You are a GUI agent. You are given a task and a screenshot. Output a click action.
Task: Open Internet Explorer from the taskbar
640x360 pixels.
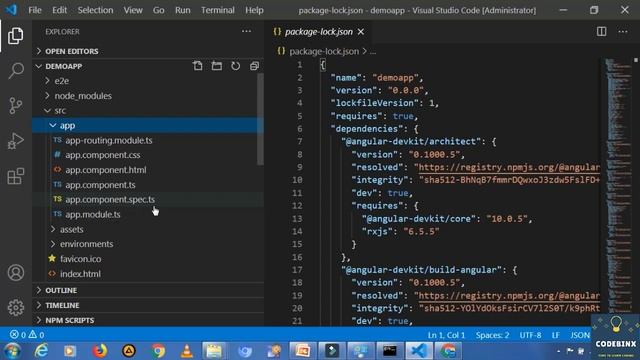(x=41, y=351)
